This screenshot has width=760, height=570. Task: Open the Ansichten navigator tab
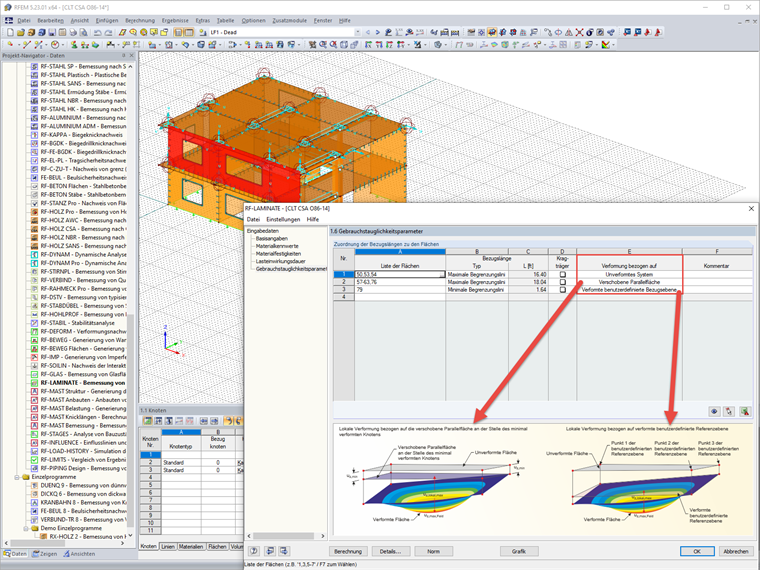79,554
